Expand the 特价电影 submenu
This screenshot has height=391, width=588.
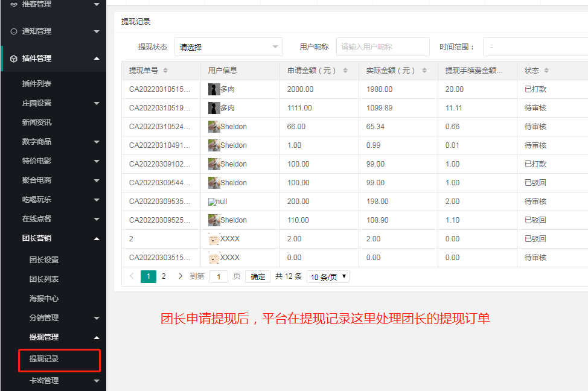(x=97, y=161)
